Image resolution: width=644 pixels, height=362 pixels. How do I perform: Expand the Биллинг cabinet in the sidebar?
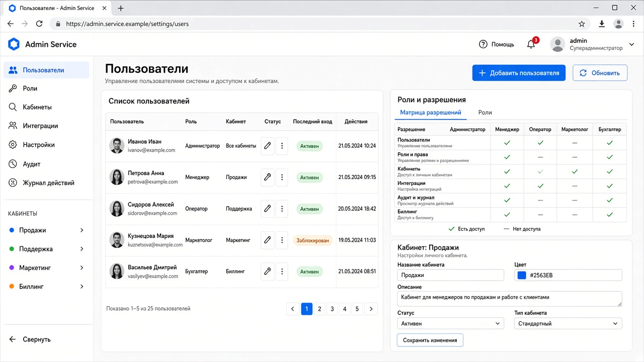[82, 287]
